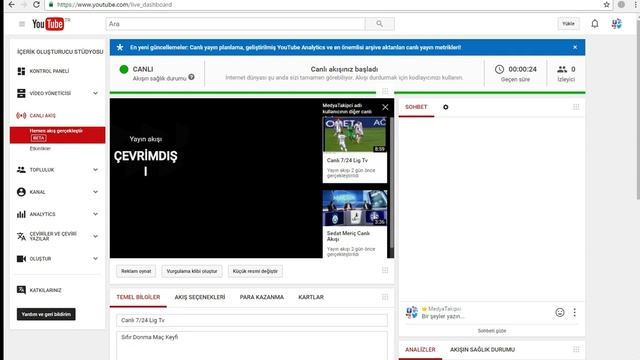The height and width of the screenshot is (360, 640).
Task: Dismiss the blue updates banner
Action: (x=575, y=47)
